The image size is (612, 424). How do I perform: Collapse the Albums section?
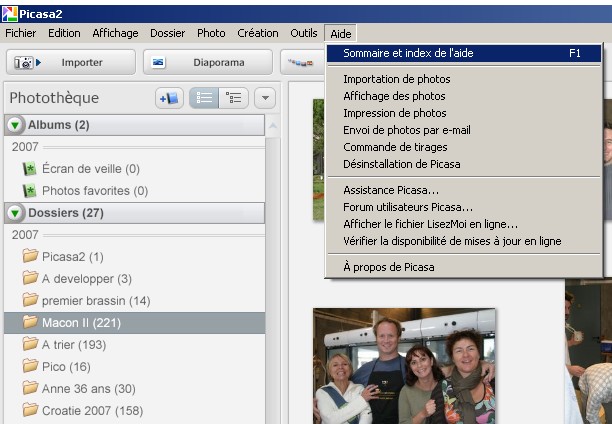click(x=15, y=125)
